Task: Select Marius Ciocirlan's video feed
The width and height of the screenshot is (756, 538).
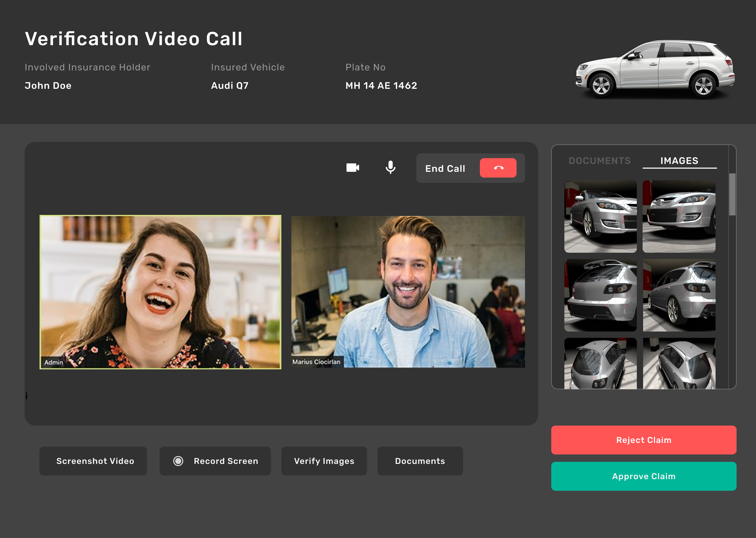Action: (x=408, y=292)
